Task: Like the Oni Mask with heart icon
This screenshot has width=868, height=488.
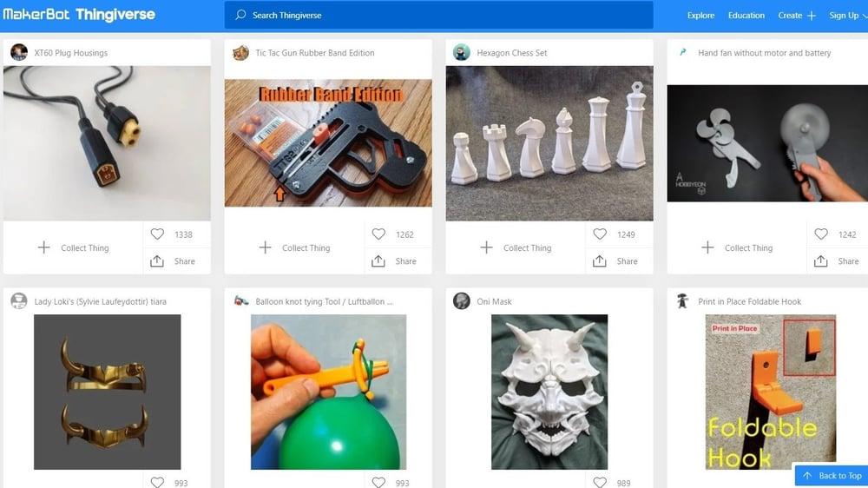Action: pyautogui.click(x=600, y=483)
